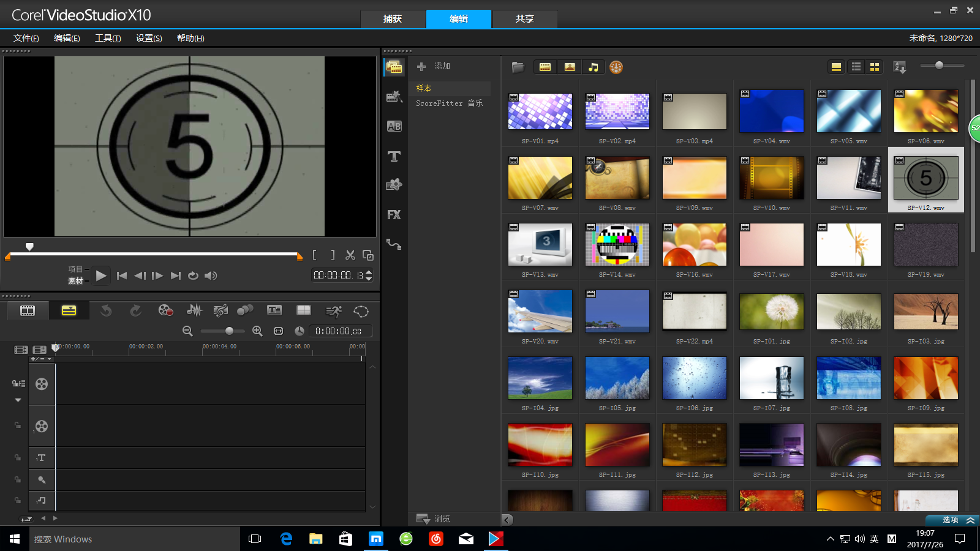980x551 pixels.
Task: Set the mark-in bracket
Action: [x=315, y=255]
